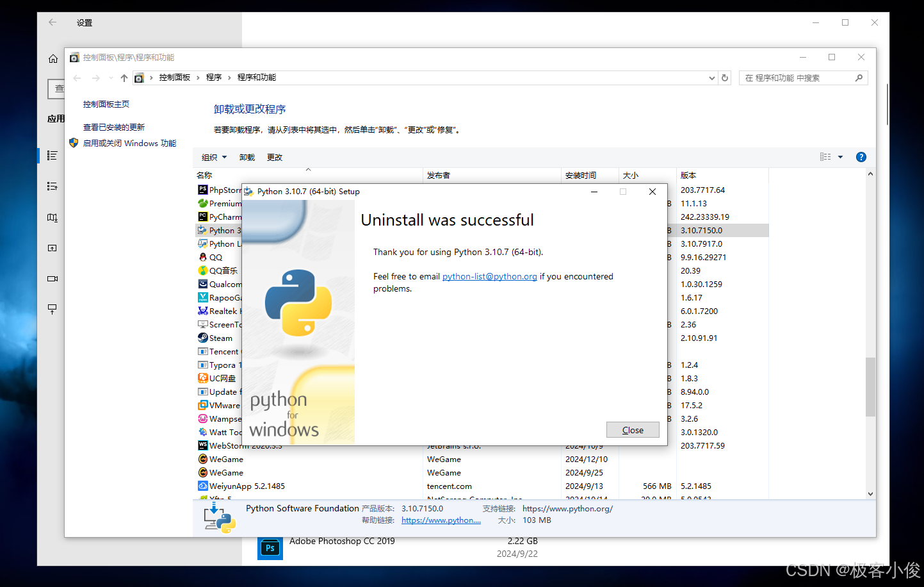Click Close button in Python Setup dialog

(x=633, y=430)
